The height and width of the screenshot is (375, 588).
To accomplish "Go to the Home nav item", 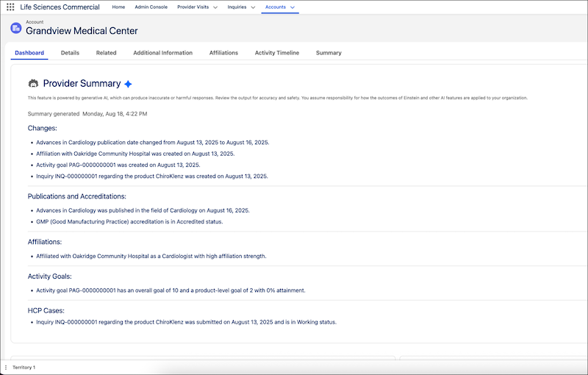I will tap(118, 7).
